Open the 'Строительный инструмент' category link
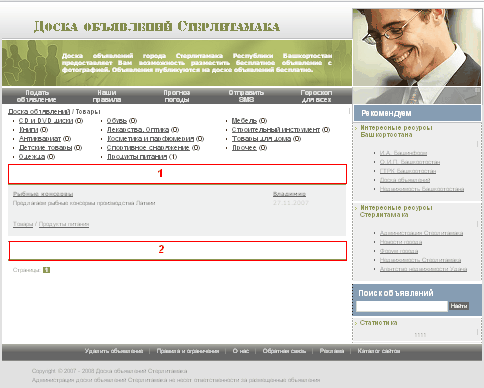The height and width of the screenshot is (388, 484). click(276, 130)
